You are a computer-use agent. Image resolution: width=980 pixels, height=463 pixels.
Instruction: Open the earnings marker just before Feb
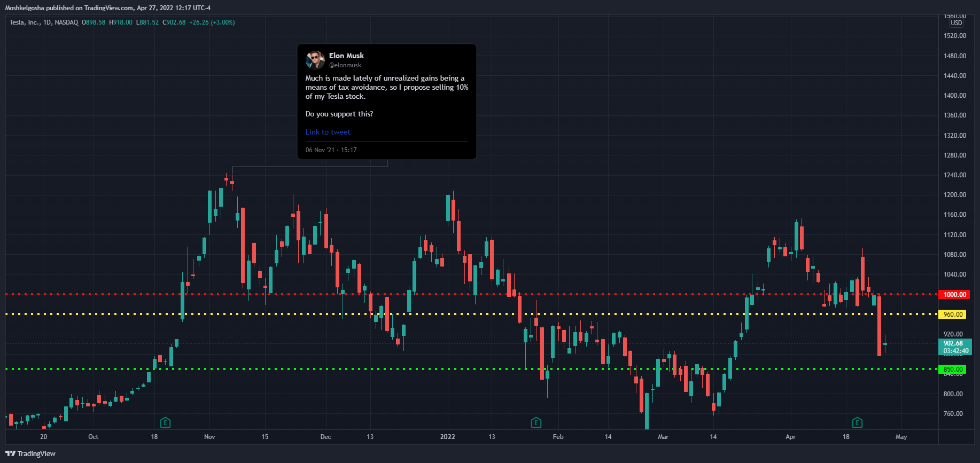click(x=536, y=423)
